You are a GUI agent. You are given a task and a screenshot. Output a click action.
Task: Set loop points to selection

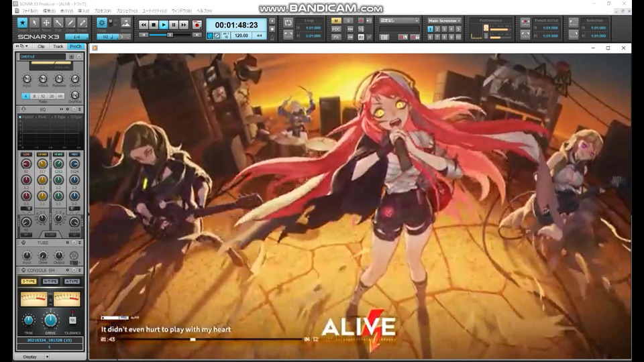tap(288, 36)
